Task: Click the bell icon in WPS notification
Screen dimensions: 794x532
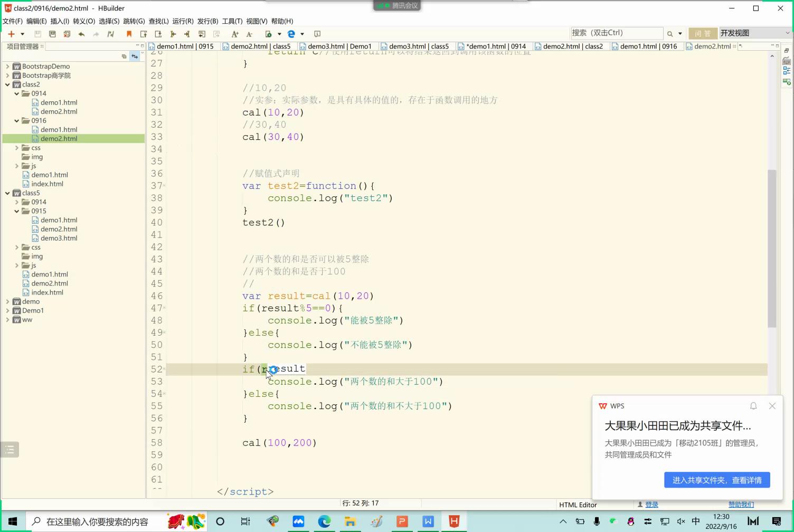Action: pyautogui.click(x=753, y=406)
